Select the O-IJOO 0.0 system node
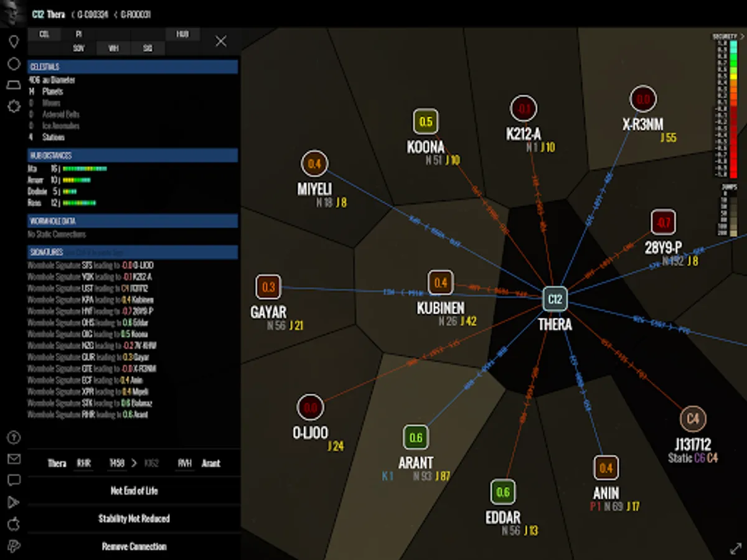 click(310, 408)
